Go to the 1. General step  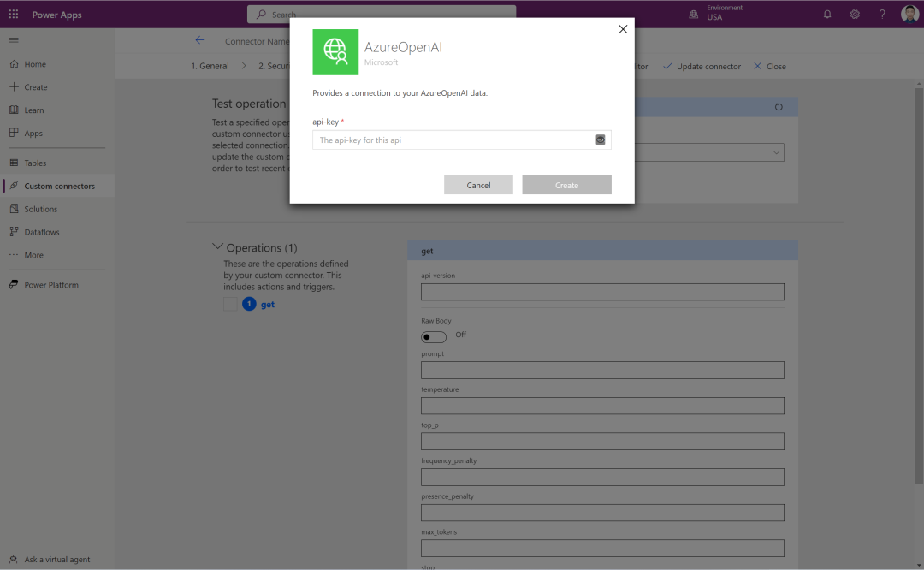(x=210, y=66)
